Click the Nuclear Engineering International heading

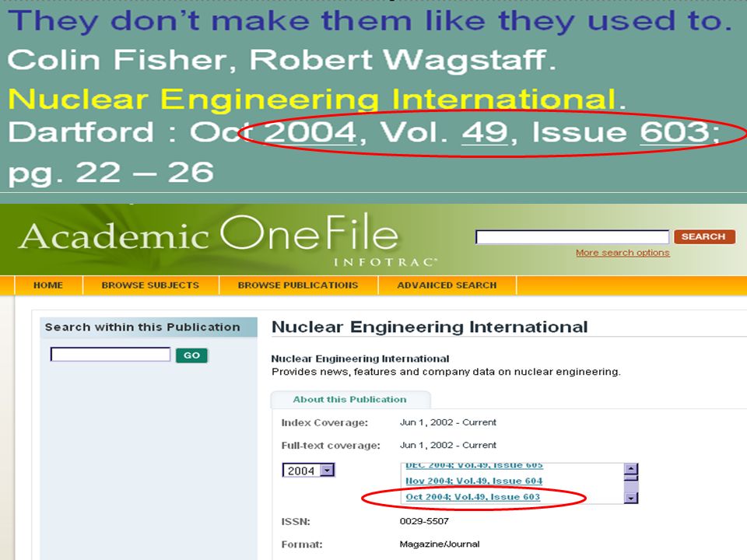pyautogui.click(x=430, y=327)
